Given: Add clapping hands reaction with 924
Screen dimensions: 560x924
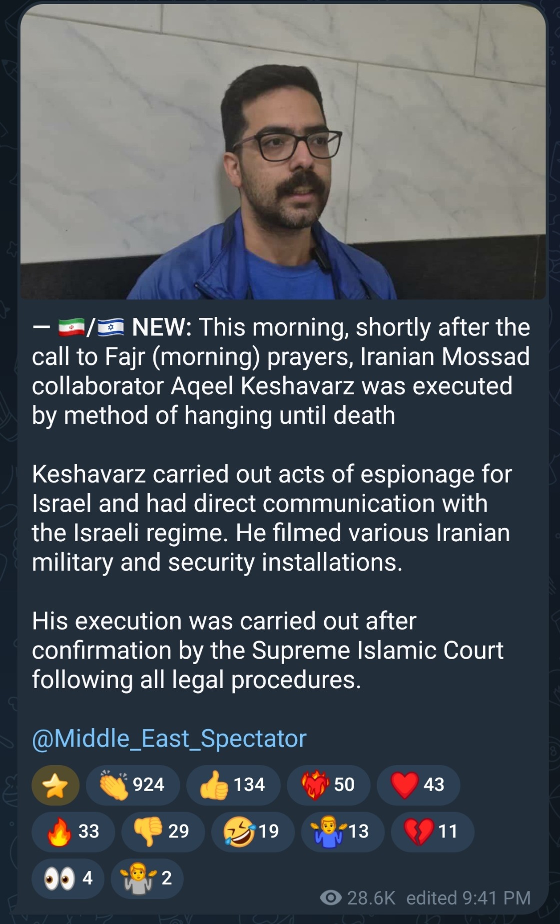Looking at the screenshot, I should (133, 785).
